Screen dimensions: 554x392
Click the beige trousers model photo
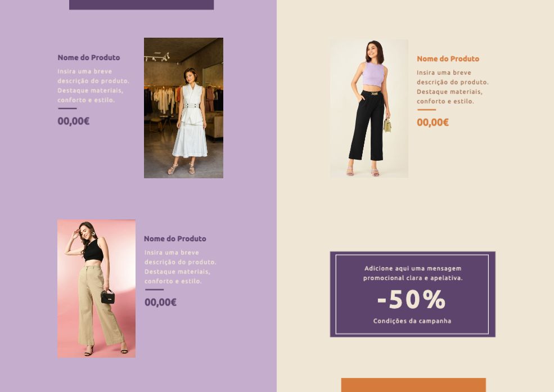96,289
